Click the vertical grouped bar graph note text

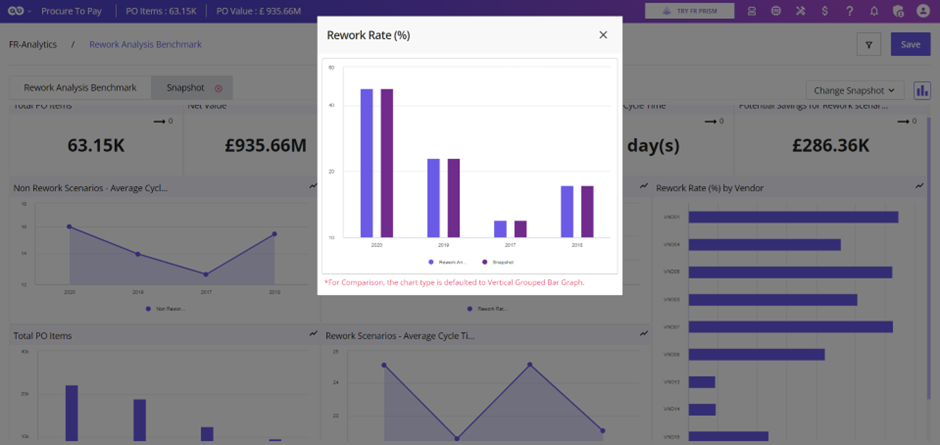tap(454, 282)
